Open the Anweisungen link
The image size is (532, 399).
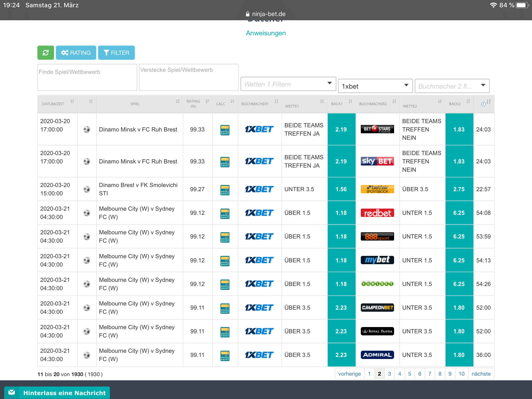[266, 33]
